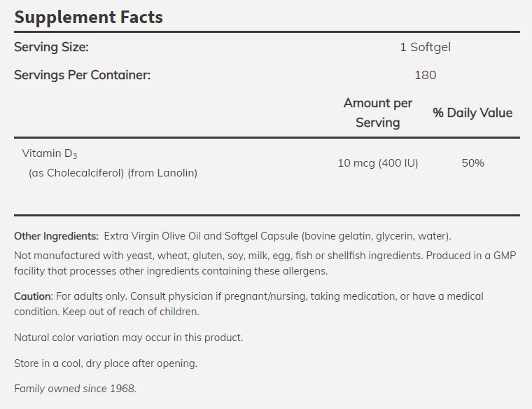Click the 50% daily value figure
The width and height of the screenshot is (532, 409).
[472, 163]
